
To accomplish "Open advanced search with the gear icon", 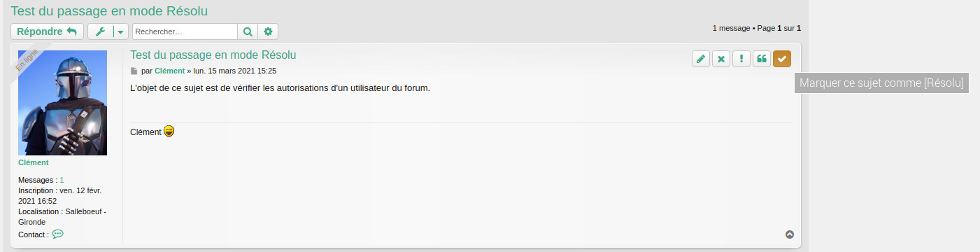I will [x=268, y=31].
